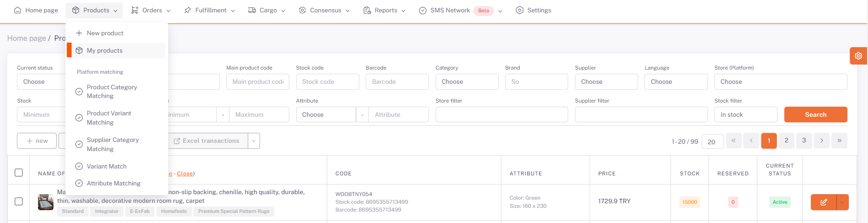
Task: Go to the next page arrow
Action: 821,141
